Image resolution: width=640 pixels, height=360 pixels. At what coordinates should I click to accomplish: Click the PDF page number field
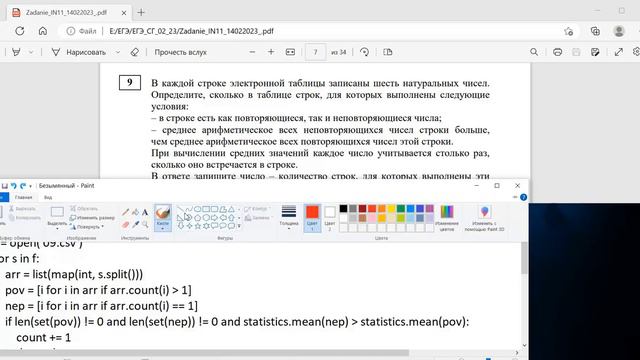tap(315, 52)
